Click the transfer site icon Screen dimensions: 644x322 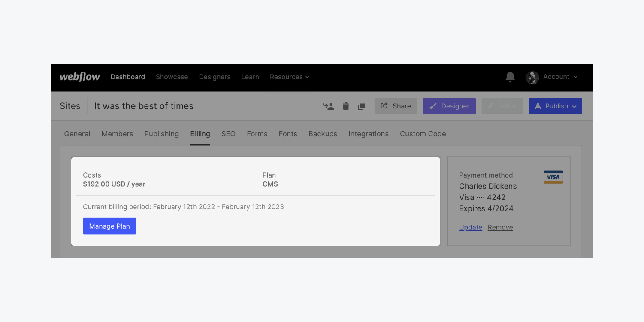pyautogui.click(x=328, y=106)
